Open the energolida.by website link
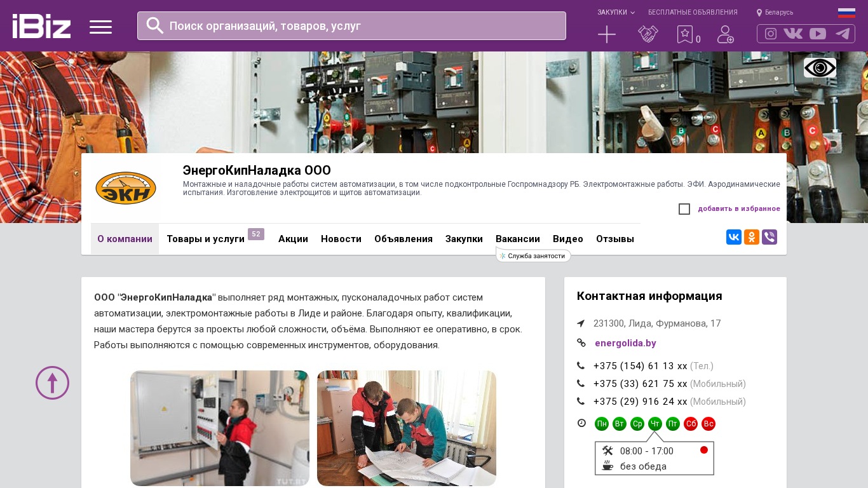 coord(625,343)
